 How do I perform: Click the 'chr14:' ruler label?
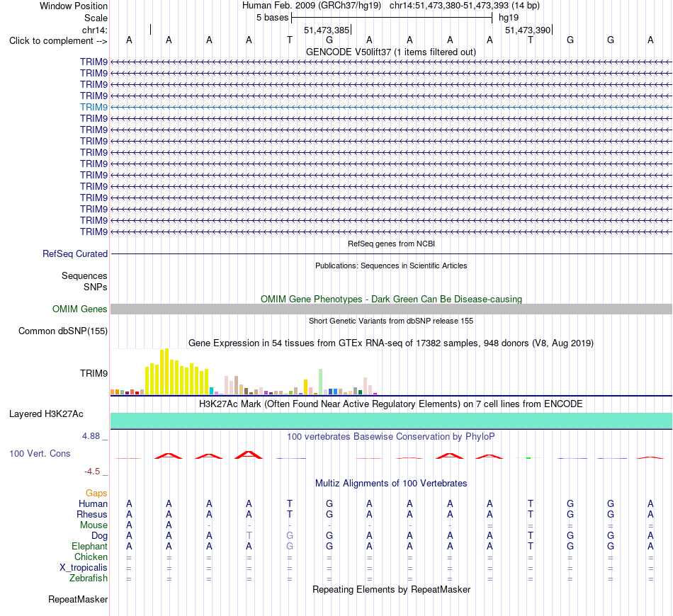click(x=94, y=30)
